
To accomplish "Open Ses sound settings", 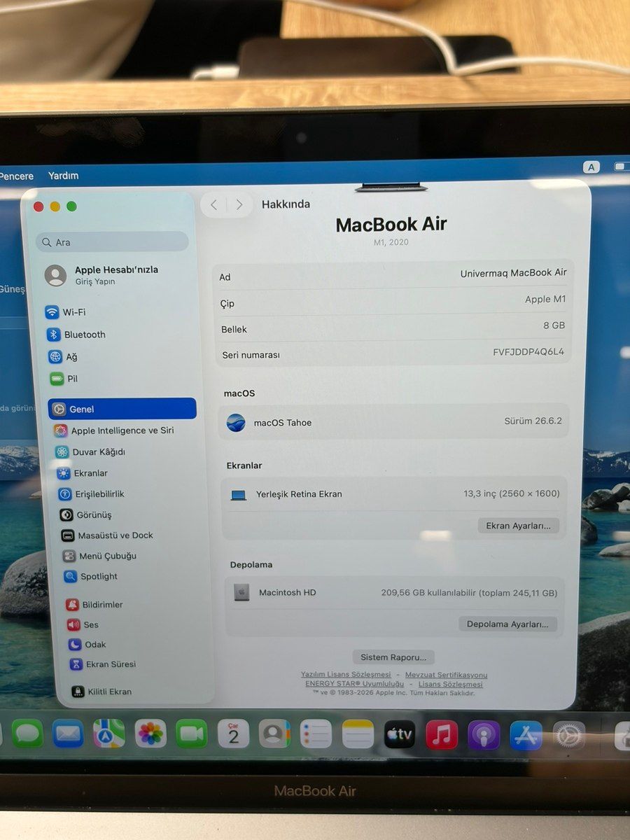I will point(83,625).
